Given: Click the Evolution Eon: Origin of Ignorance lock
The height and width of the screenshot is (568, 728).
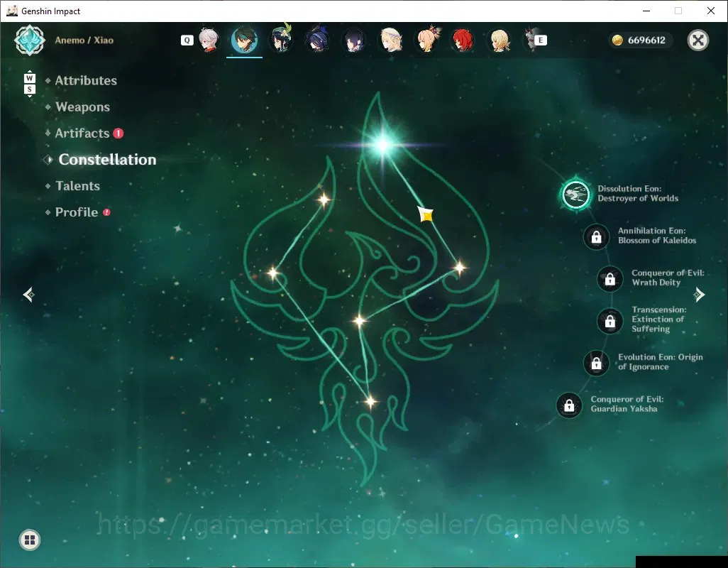Looking at the screenshot, I should click(596, 364).
